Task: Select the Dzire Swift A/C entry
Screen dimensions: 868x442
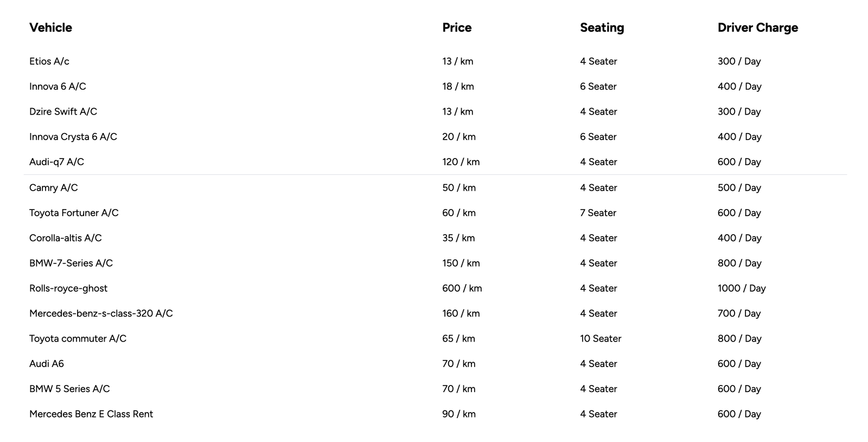Action: pyautogui.click(x=63, y=111)
